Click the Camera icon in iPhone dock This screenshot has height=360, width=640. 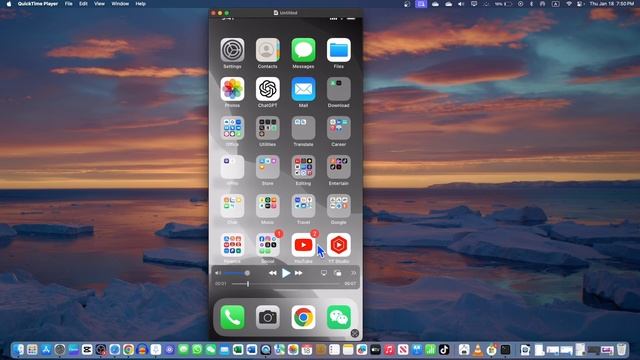tap(268, 317)
